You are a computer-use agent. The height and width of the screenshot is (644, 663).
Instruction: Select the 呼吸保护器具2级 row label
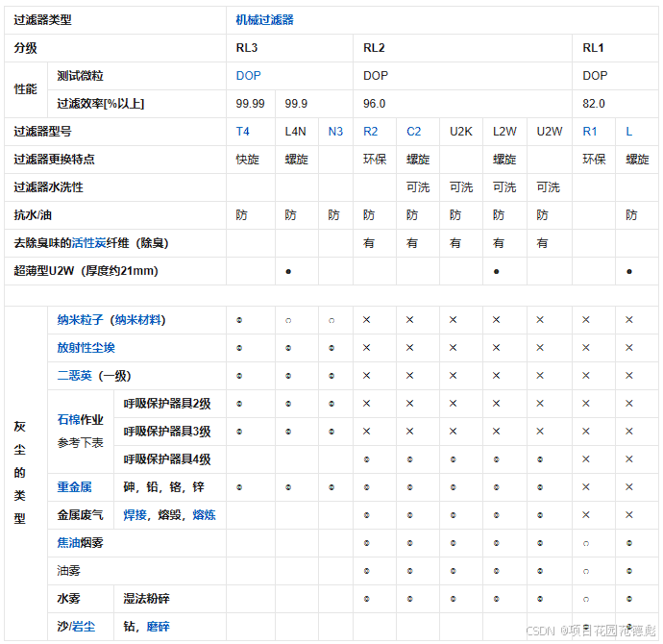click(167, 404)
